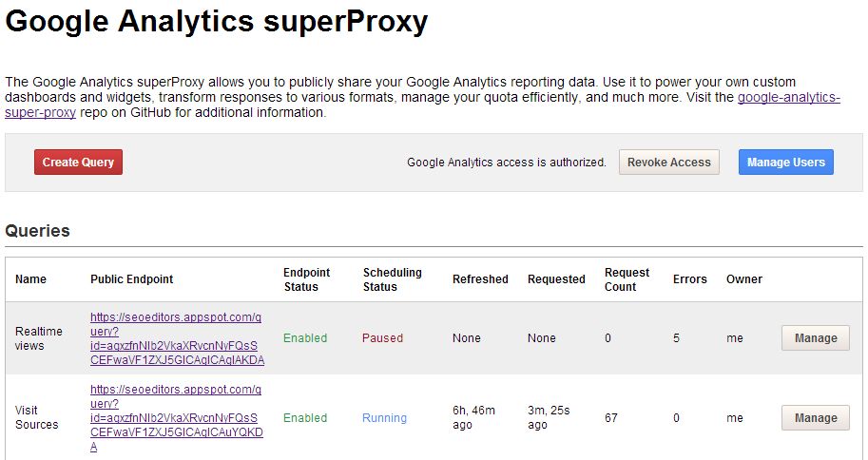The image size is (868, 460).
Task: Open Visit Sources public endpoint URL
Action: [x=177, y=418]
